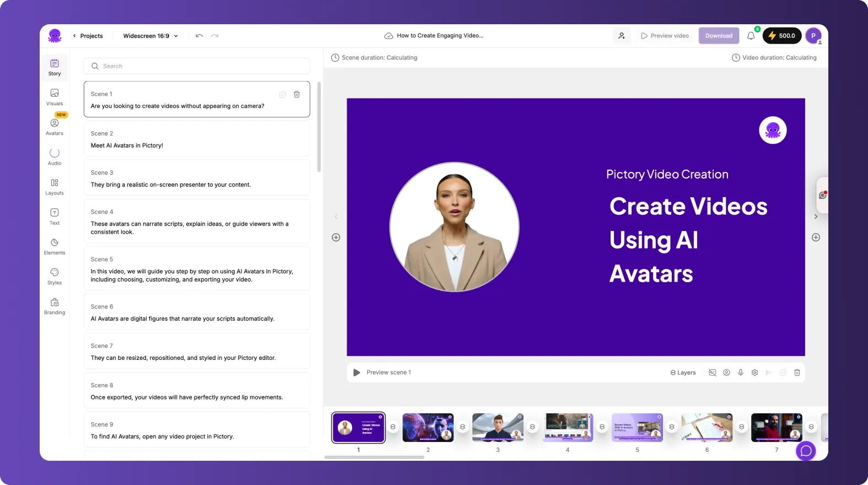Select Scene 9 in the story list
This screenshot has width=868, height=485.
tap(197, 430)
